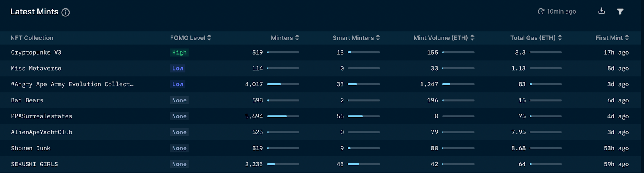Open the filter funnel icon
Image resolution: width=644 pixels, height=173 pixels.
pos(620,12)
